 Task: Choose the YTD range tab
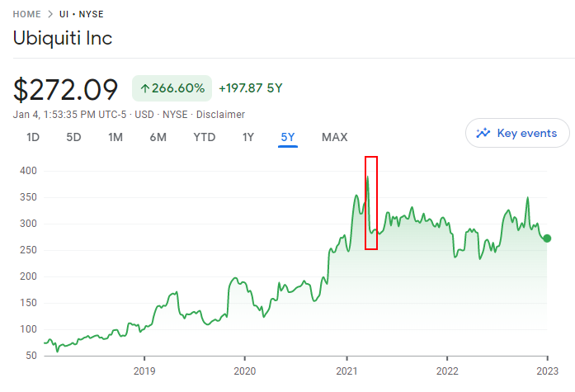205,137
